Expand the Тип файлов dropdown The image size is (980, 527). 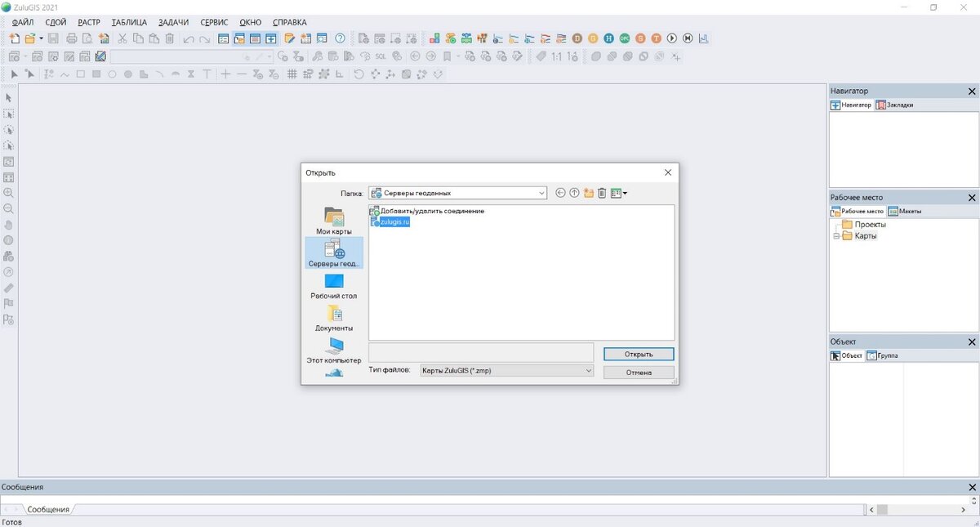588,370
